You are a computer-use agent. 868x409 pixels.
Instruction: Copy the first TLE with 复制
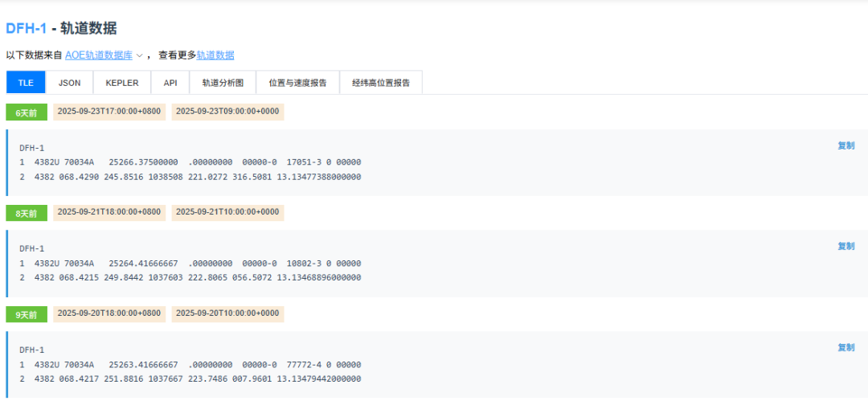coord(845,145)
